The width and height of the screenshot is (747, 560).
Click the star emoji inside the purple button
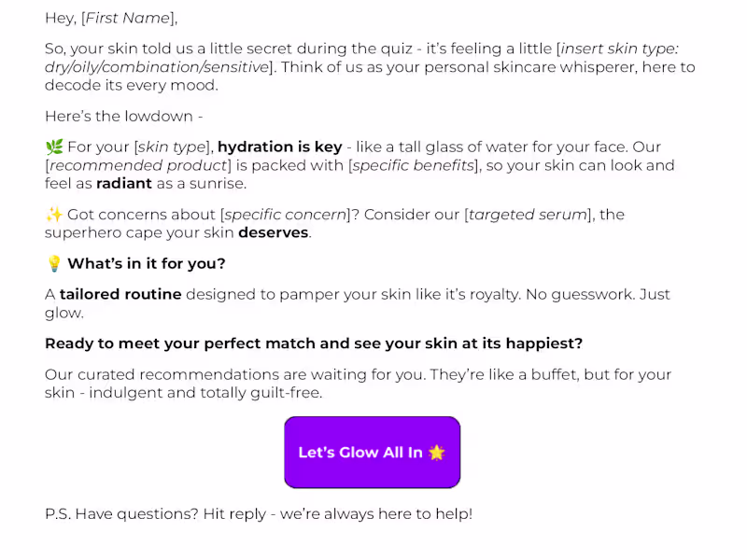point(437,453)
